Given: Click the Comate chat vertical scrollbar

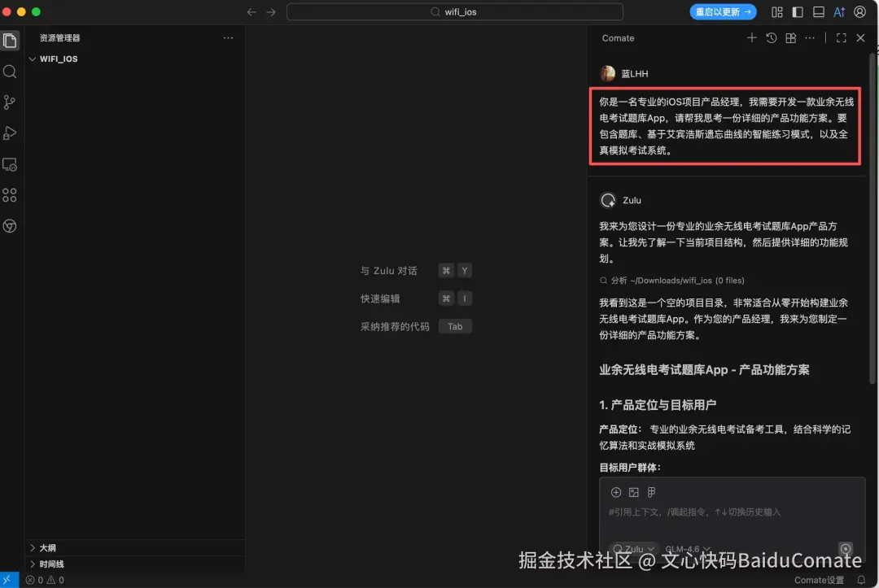Looking at the screenshot, I should pyautogui.click(x=872, y=219).
